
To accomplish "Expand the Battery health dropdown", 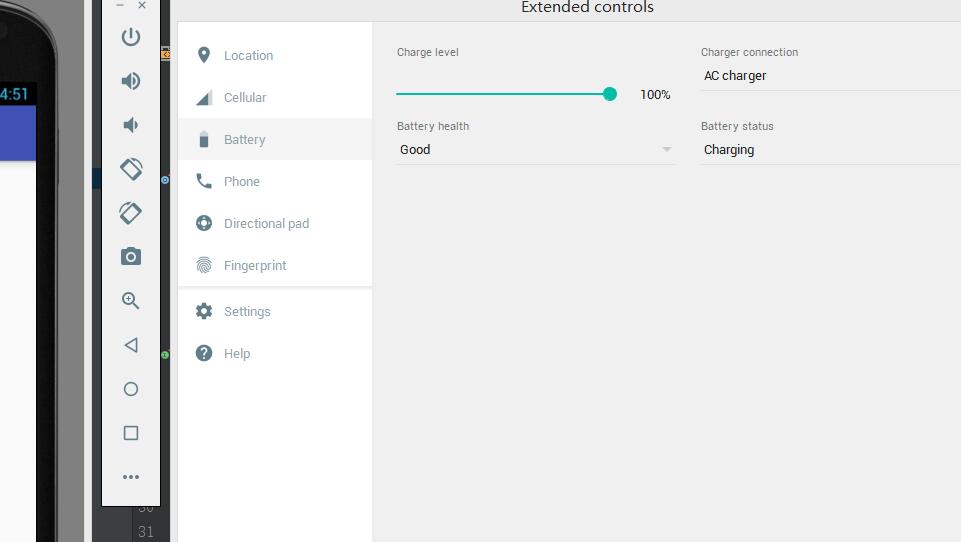I will click(x=536, y=150).
